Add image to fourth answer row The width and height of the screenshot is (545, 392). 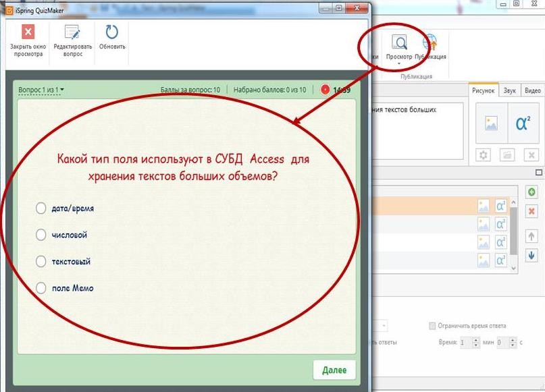484,260
